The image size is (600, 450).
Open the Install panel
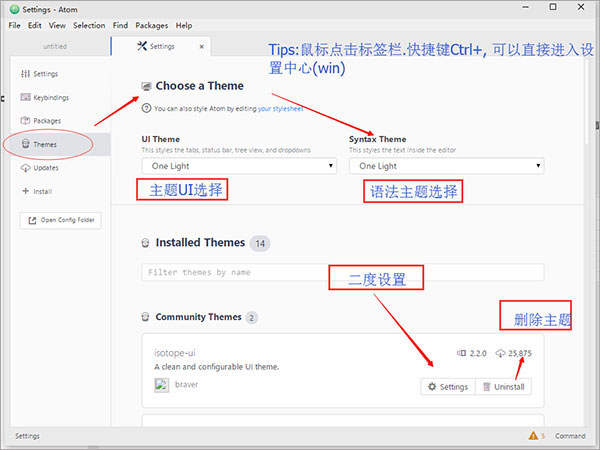(x=43, y=190)
